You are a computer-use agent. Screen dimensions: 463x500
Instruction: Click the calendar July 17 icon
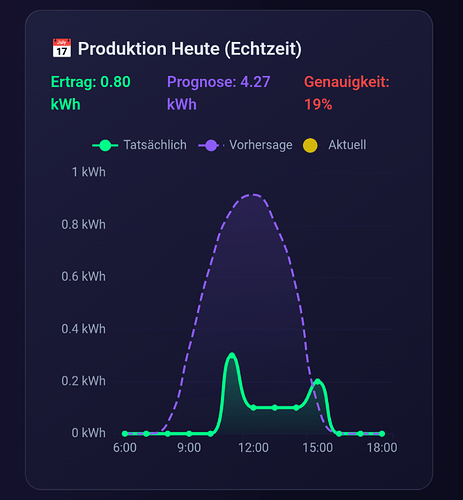coord(62,48)
